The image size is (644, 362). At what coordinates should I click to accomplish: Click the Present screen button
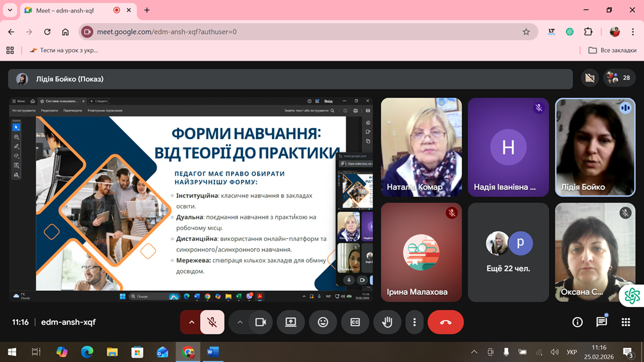[291, 322]
